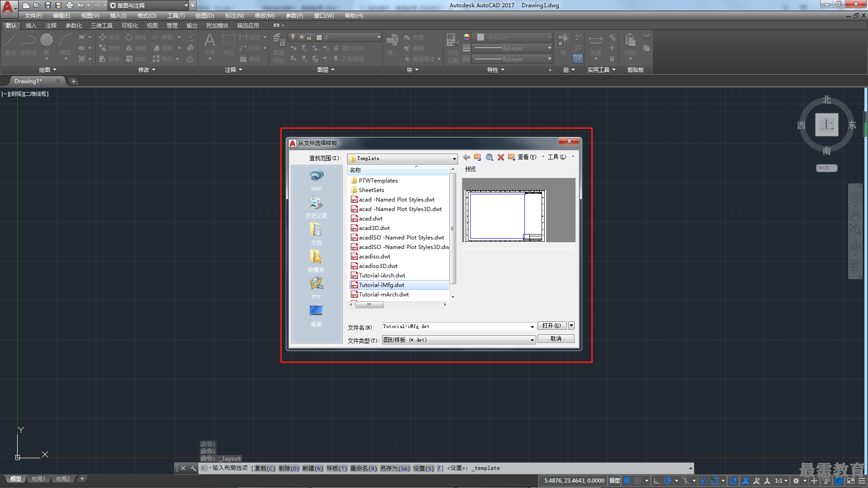Go up one folder level in dialog
Screen dimensions: 868x488
click(478, 157)
